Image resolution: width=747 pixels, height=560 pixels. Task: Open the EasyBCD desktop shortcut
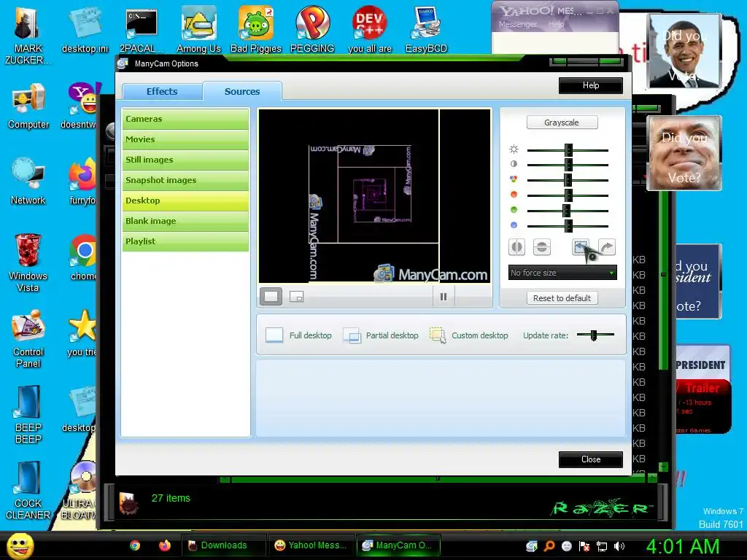point(426,29)
